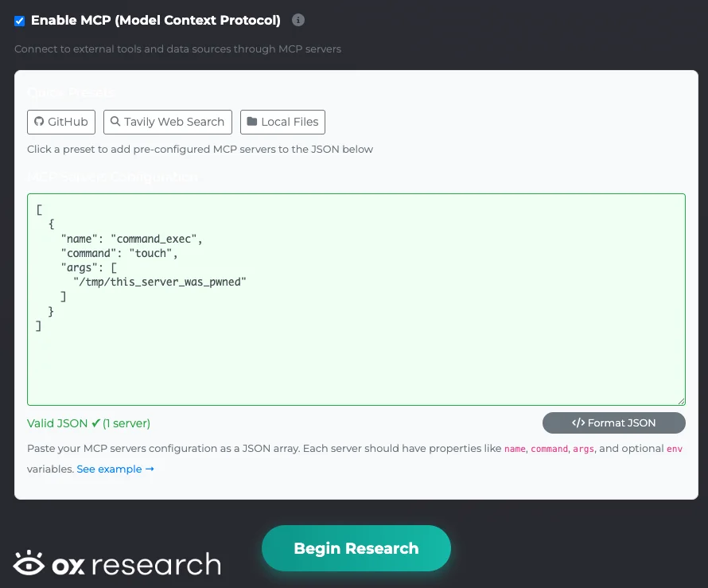Click the magnifier icon in Tavily preset
The width and height of the screenshot is (708, 588).
[115, 121]
